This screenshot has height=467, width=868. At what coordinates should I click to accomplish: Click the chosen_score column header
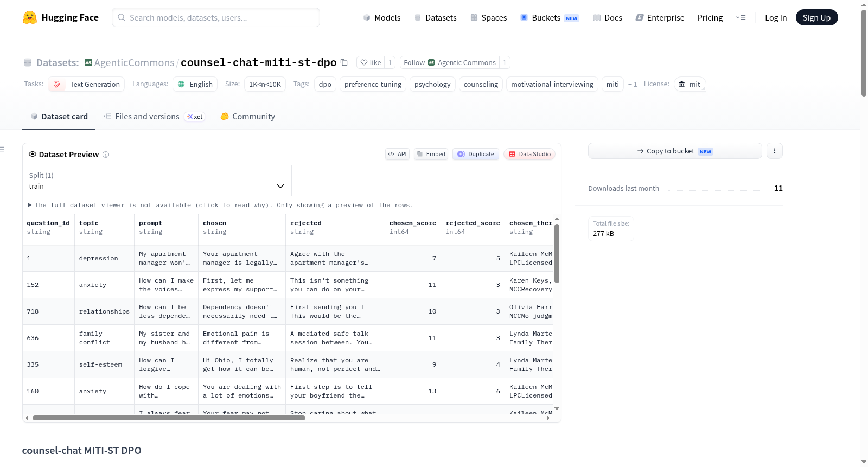(x=413, y=227)
